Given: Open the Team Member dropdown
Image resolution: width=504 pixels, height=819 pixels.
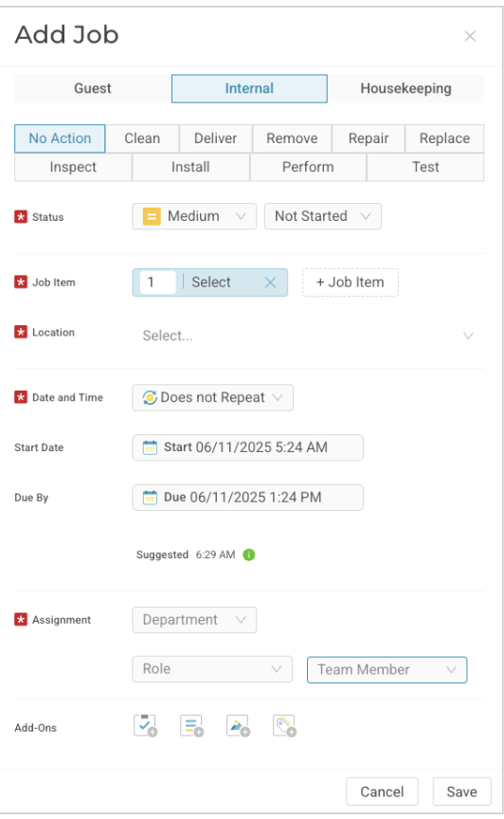Looking at the screenshot, I should [x=387, y=669].
